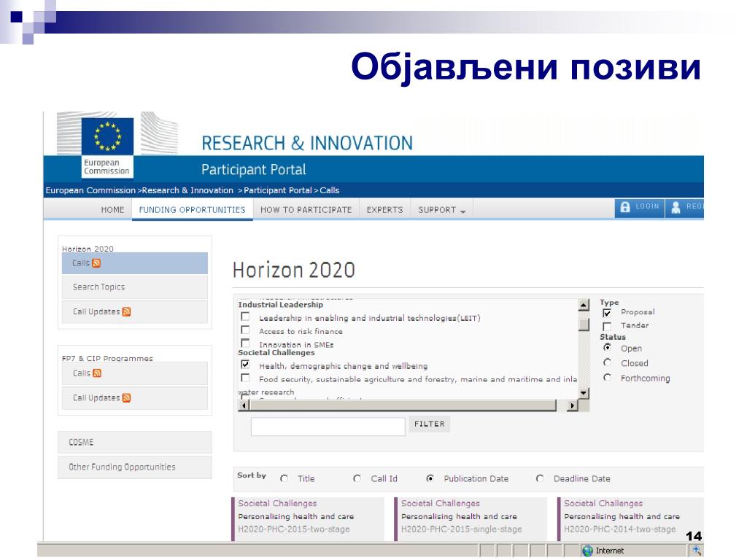This screenshot has width=747, height=560.
Task: Uncheck the Proposal type checkbox
Action: (607, 313)
